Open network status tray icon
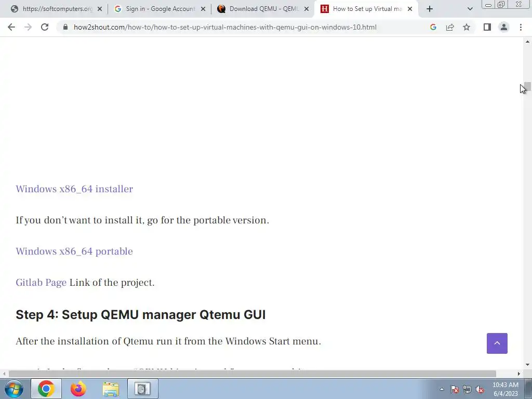The image size is (532, 399). (x=467, y=390)
